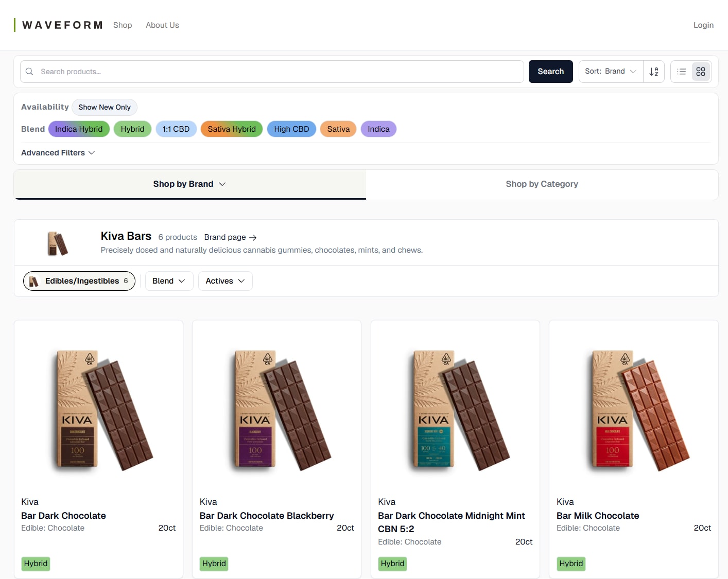Toggle the High CBD blend filter
The width and height of the screenshot is (728, 579).
291,129
